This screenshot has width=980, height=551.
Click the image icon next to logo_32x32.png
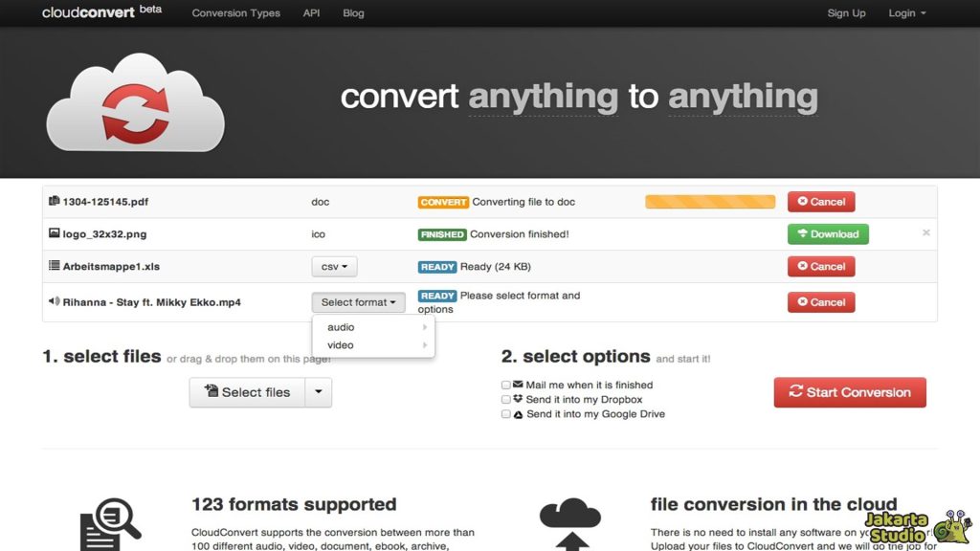point(54,232)
